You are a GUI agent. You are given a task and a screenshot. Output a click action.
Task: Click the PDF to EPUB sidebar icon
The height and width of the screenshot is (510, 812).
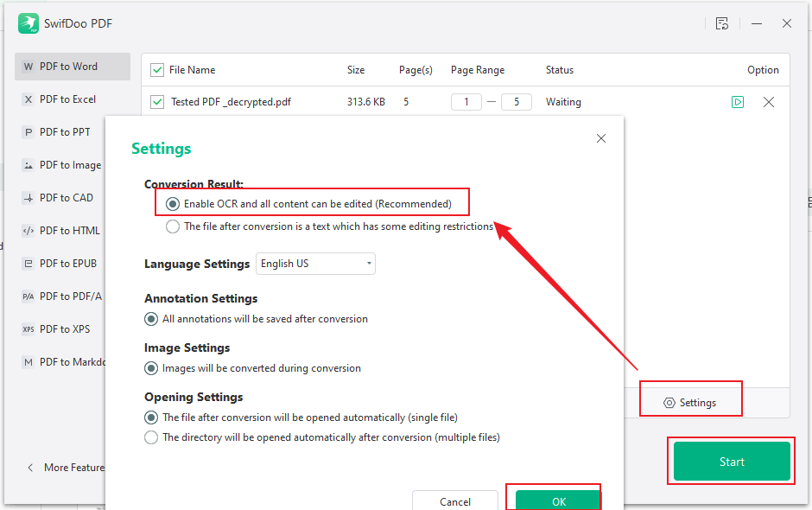tap(29, 264)
